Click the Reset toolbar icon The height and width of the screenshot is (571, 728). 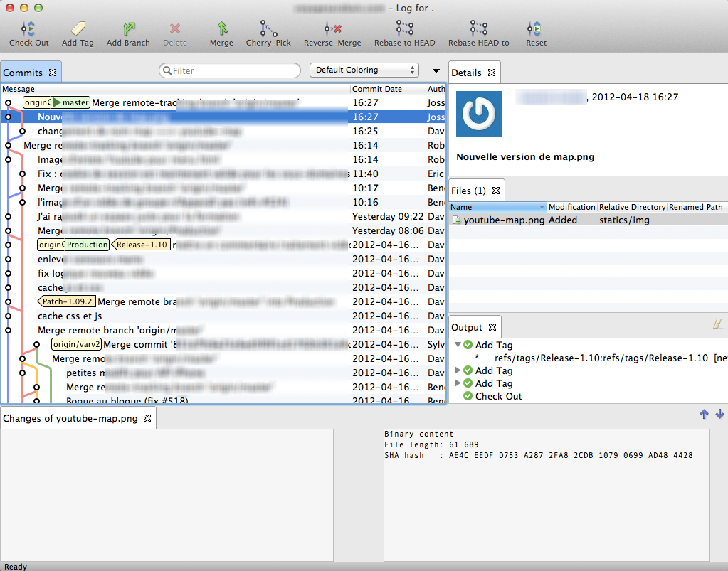click(x=536, y=29)
